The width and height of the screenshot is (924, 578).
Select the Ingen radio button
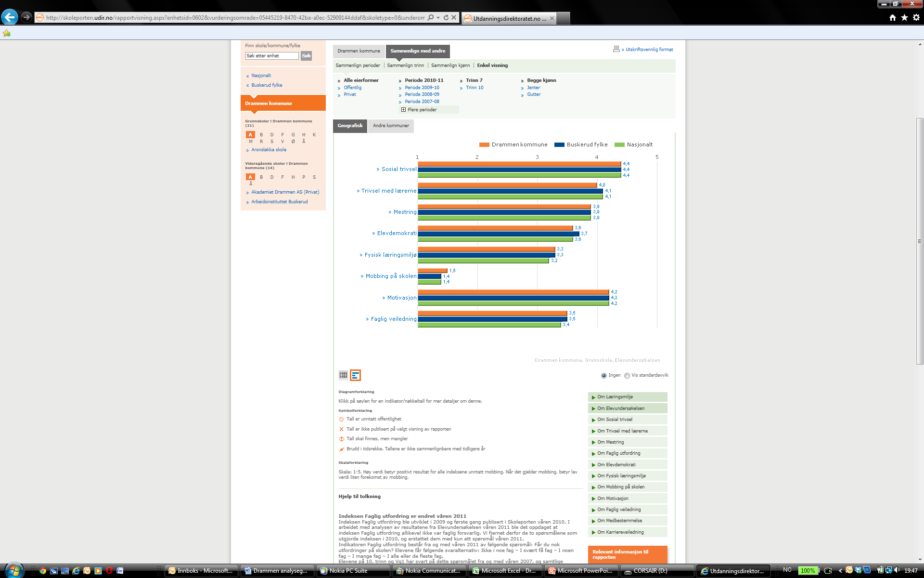(x=604, y=376)
